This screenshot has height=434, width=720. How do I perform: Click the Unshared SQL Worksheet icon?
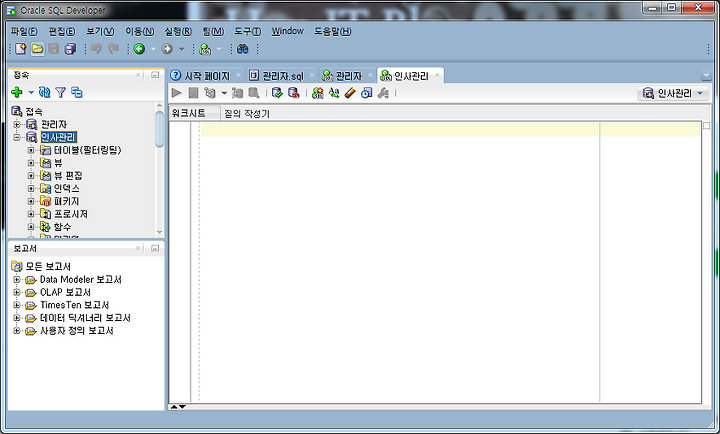click(x=317, y=93)
